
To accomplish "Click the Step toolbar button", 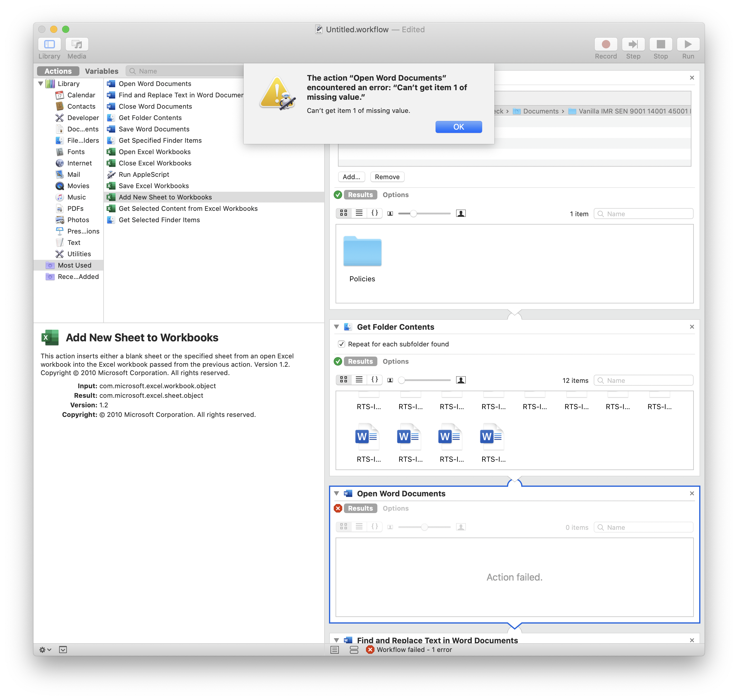I will [633, 44].
